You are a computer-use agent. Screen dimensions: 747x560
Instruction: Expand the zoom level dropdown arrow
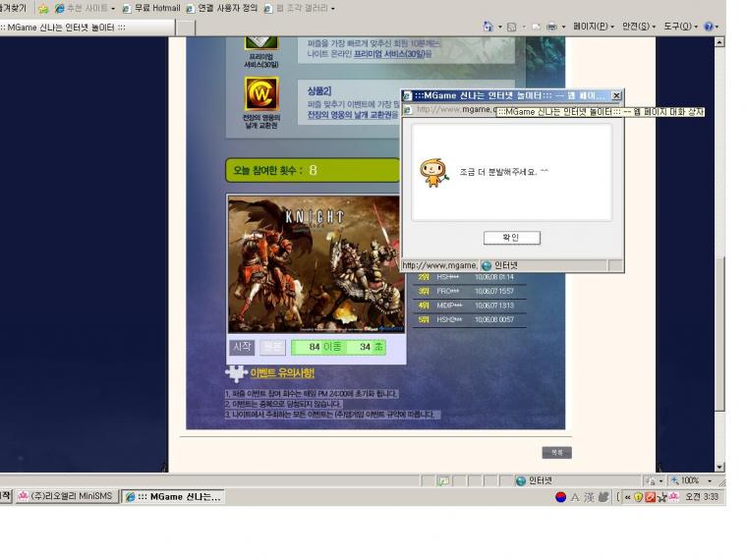click(710, 481)
